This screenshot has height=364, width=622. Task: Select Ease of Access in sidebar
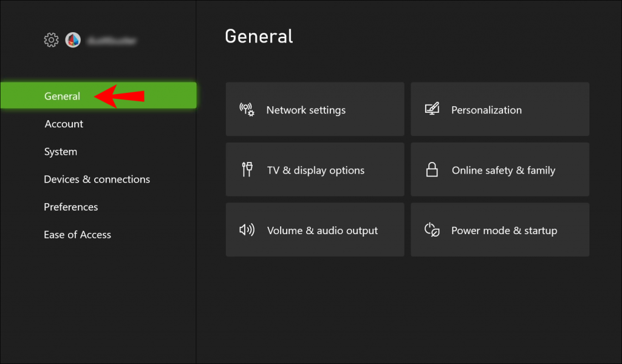pos(77,235)
